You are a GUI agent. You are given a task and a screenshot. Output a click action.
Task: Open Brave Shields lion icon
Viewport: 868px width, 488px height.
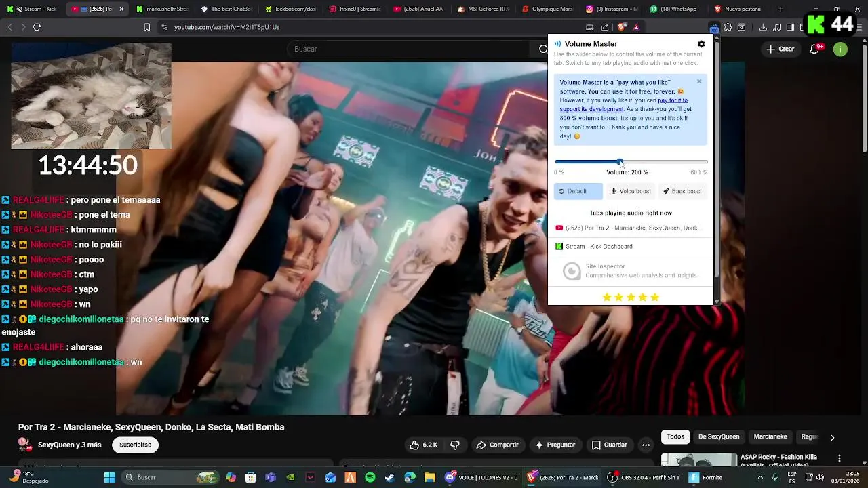tap(621, 27)
